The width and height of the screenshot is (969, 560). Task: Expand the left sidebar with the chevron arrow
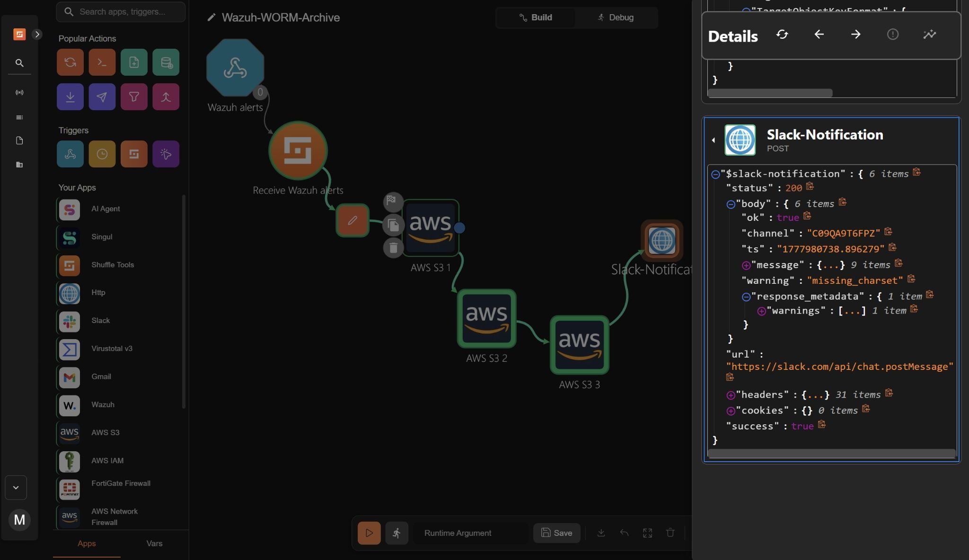(x=37, y=34)
